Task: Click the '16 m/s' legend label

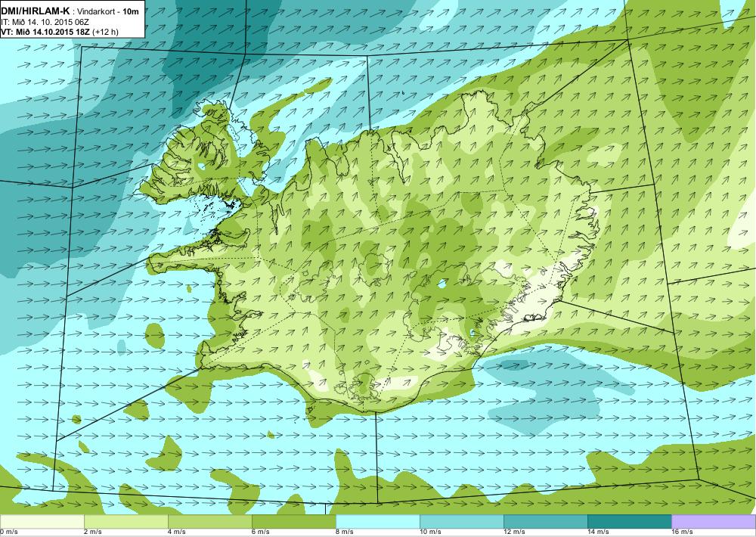Action: tap(682, 532)
